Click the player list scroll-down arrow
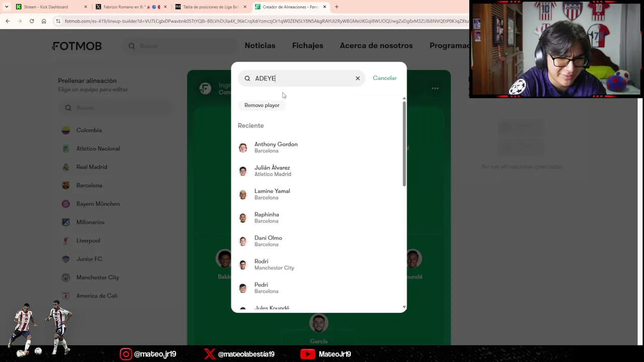The image size is (644, 362). click(404, 307)
